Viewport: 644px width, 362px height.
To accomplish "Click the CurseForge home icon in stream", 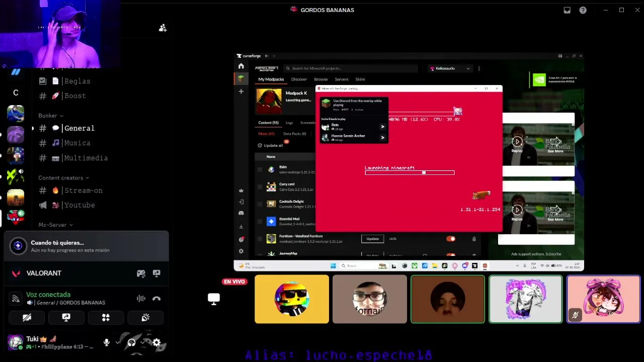I will click(241, 66).
